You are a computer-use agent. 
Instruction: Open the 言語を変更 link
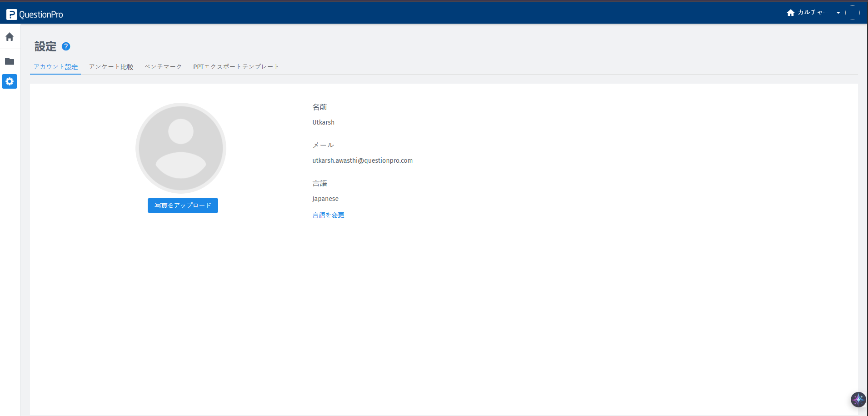[328, 215]
